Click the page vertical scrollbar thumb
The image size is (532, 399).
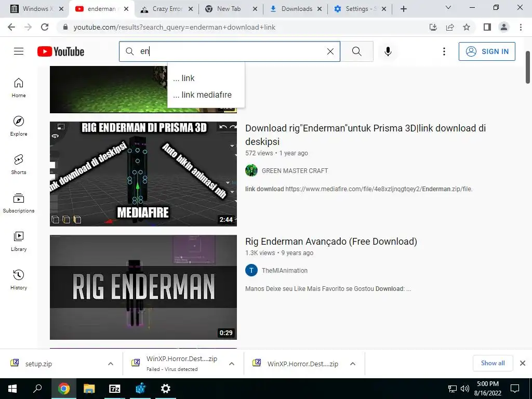[528, 67]
